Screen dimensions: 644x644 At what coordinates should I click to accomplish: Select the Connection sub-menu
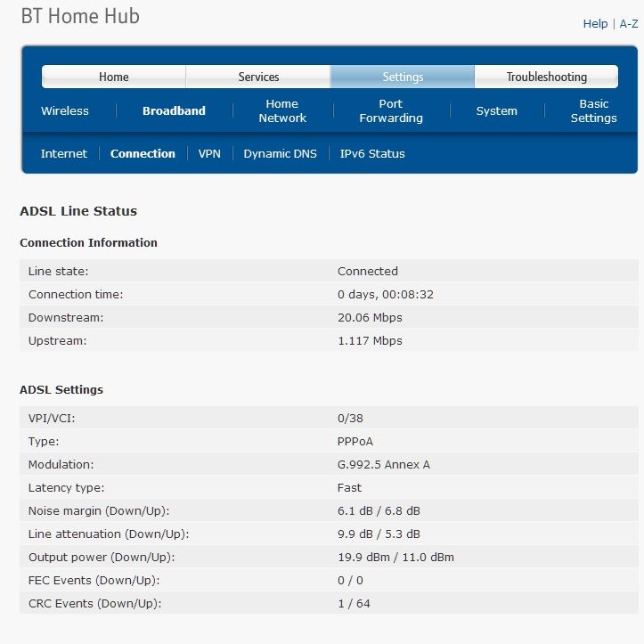tap(143, 153)
